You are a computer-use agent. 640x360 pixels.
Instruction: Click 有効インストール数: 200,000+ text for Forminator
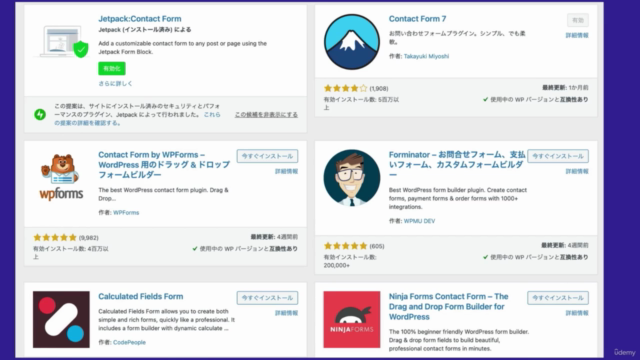(x=350, y=261)
